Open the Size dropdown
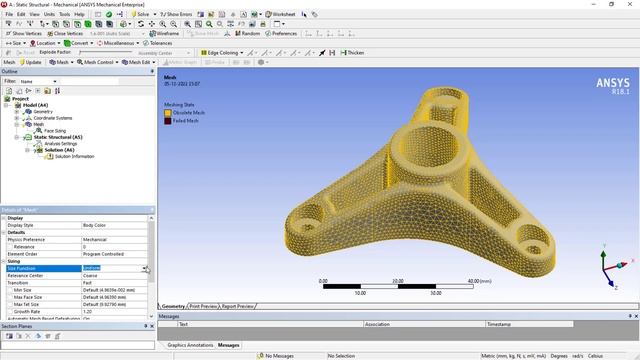This screenshot has height=360, width=640. (x=16, y=43)
